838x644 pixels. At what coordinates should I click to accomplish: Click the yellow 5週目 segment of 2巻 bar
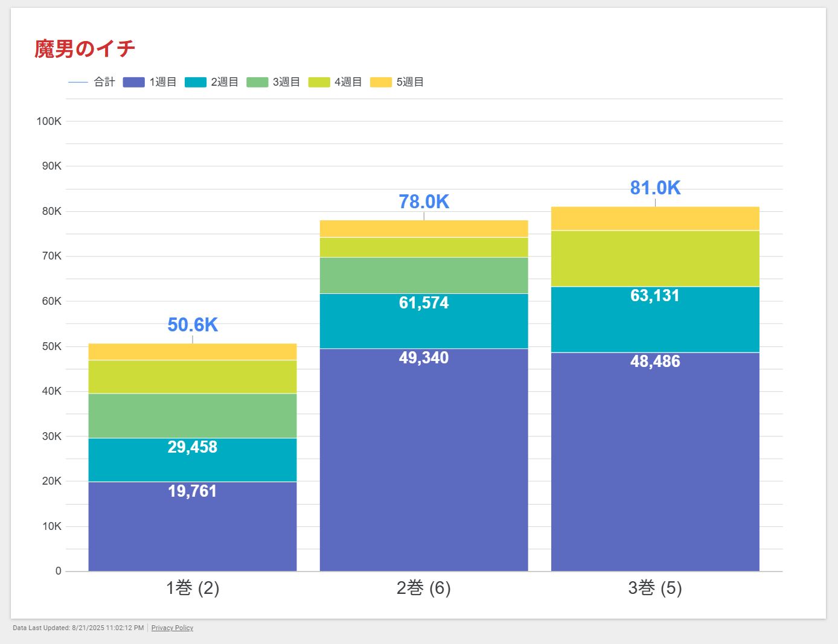(424, 229)
